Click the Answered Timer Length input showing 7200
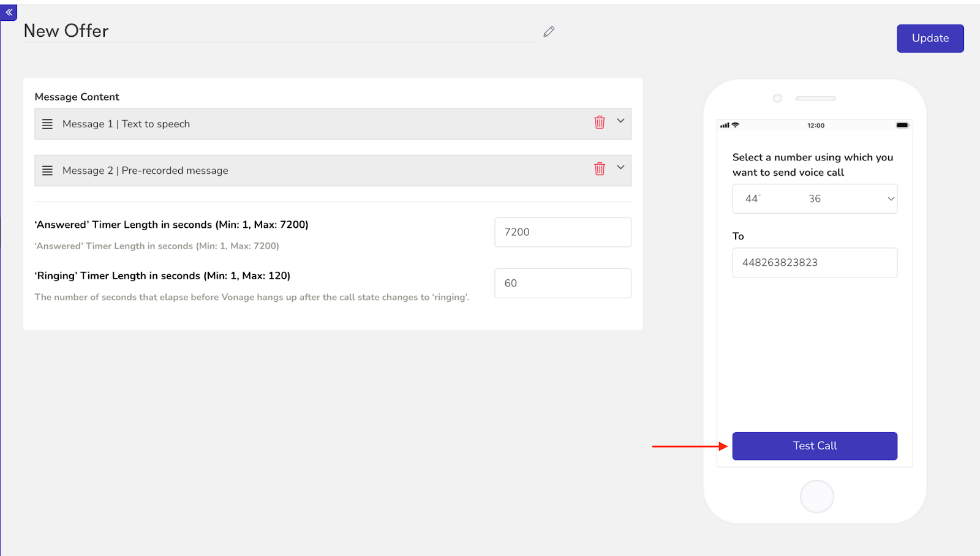This screenshot has height=556, width=980. [562, 231]
